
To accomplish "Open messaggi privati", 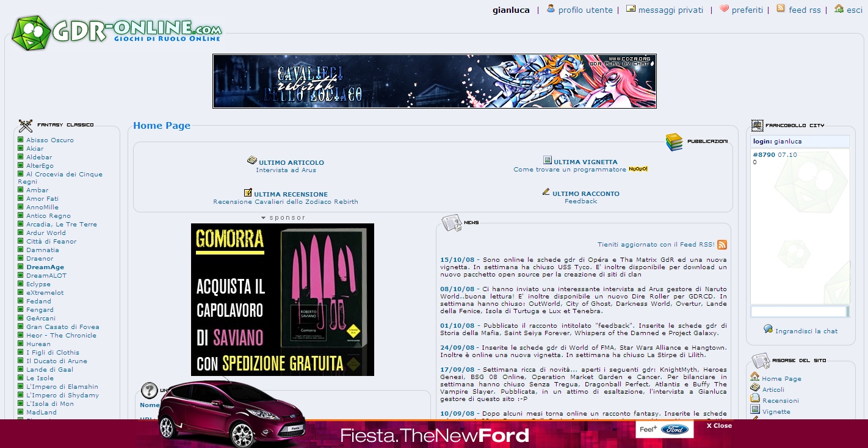I will (x=670, y=10).
